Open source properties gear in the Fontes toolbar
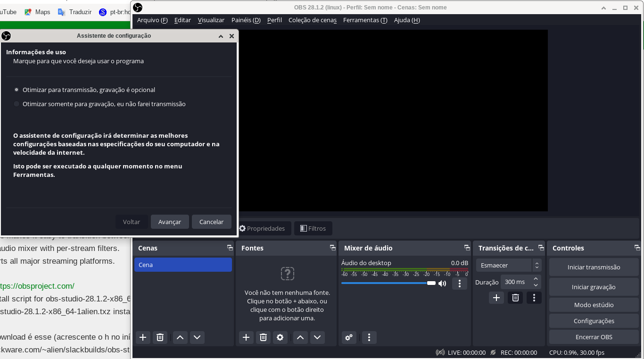This screenshot has height=359, width=644. [280, 337]
